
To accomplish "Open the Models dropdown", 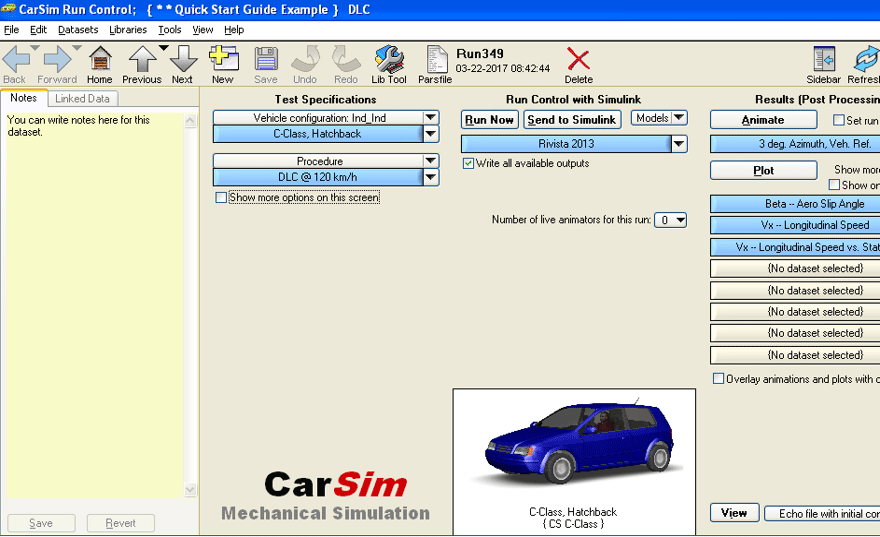I will tap(659, 118).
